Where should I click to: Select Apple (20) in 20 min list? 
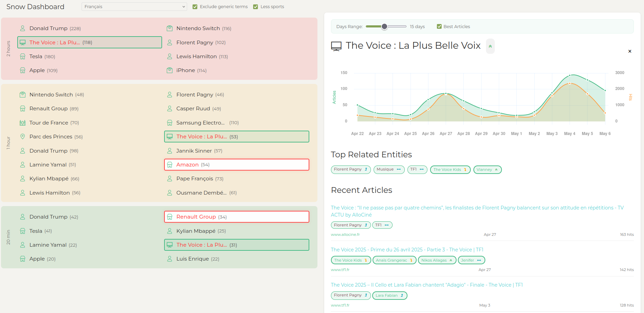click(90, 259)
